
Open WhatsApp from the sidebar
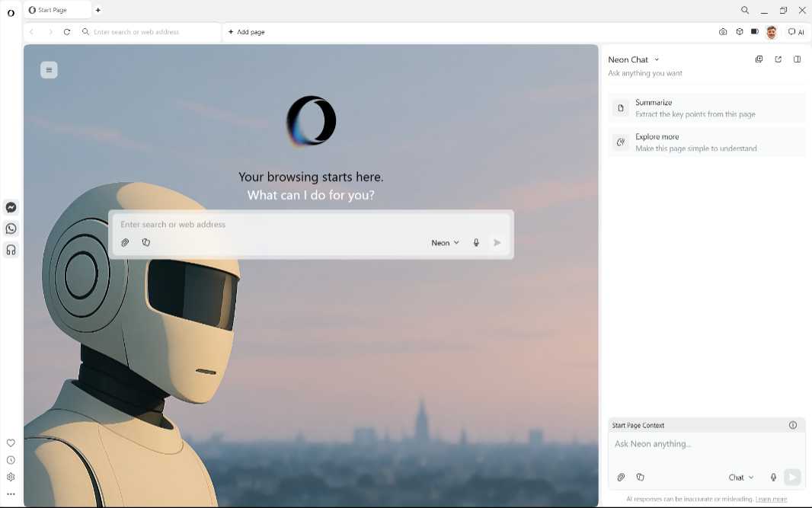[x=11, y=228]
